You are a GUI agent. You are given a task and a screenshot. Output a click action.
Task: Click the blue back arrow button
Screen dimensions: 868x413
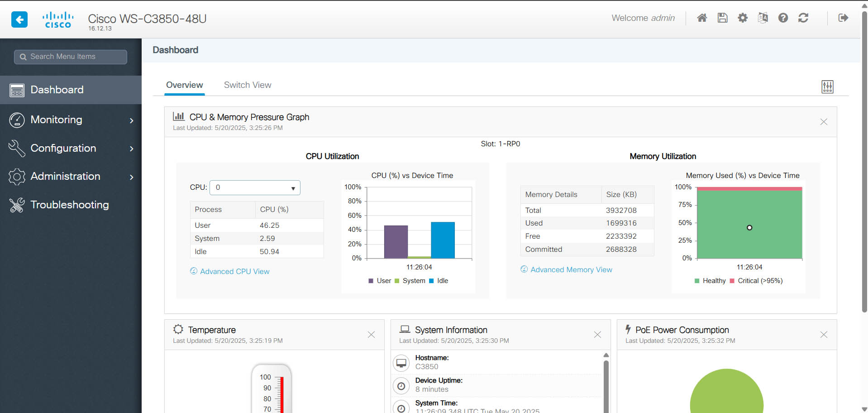pos(19,19)
